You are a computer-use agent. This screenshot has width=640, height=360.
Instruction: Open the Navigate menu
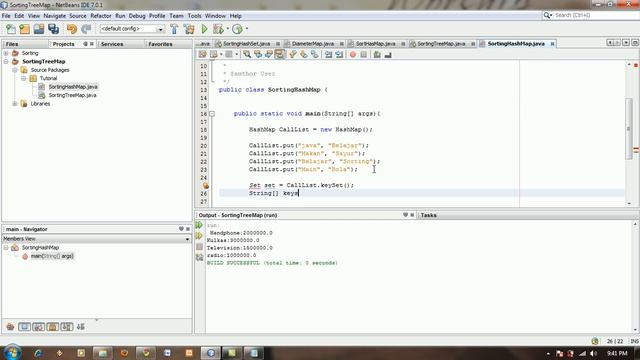pos(55,16)
